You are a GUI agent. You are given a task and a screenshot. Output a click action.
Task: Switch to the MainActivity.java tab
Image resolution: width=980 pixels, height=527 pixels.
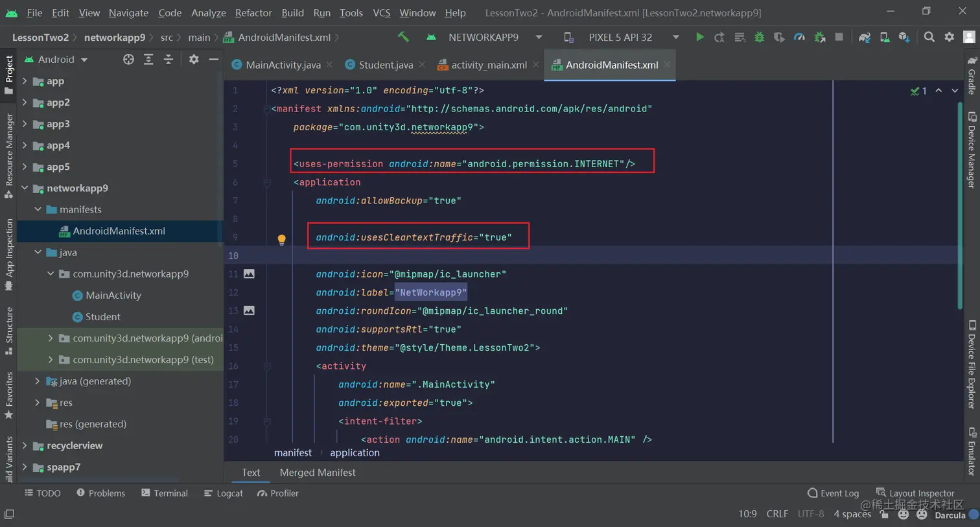(x=283, y=65)
